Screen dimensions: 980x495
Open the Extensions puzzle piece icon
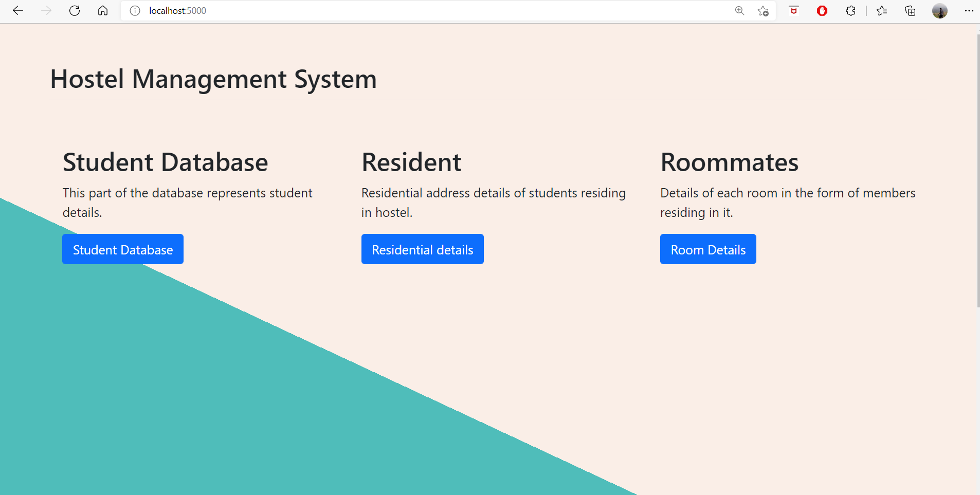pyautogui.click(x=850, y=11)
